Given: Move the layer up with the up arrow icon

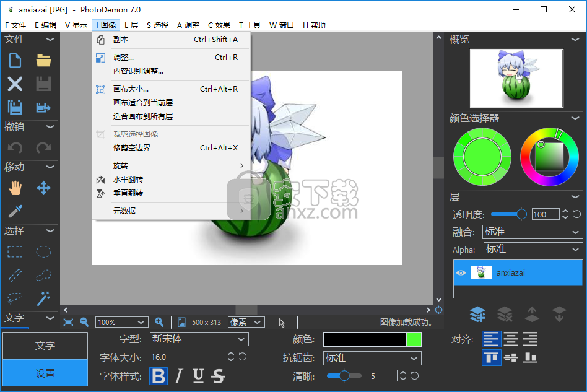Looking at the screenshot, I should click(532, 315).
